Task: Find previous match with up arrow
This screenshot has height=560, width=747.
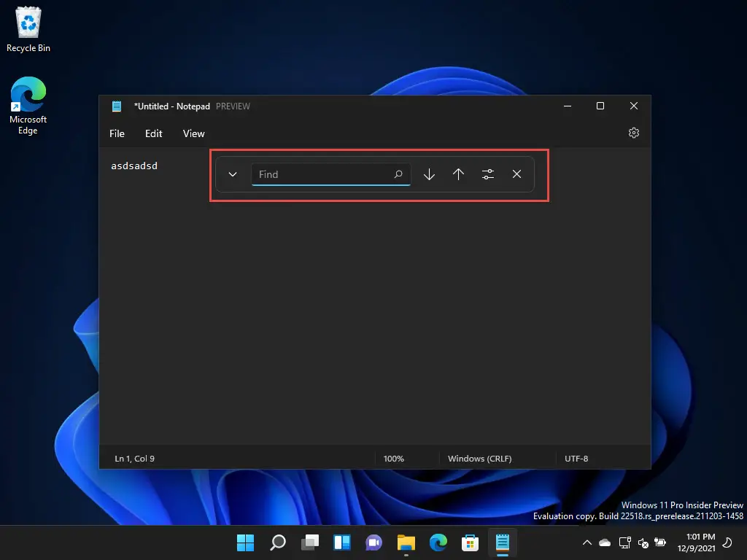Action: [458, 174]
